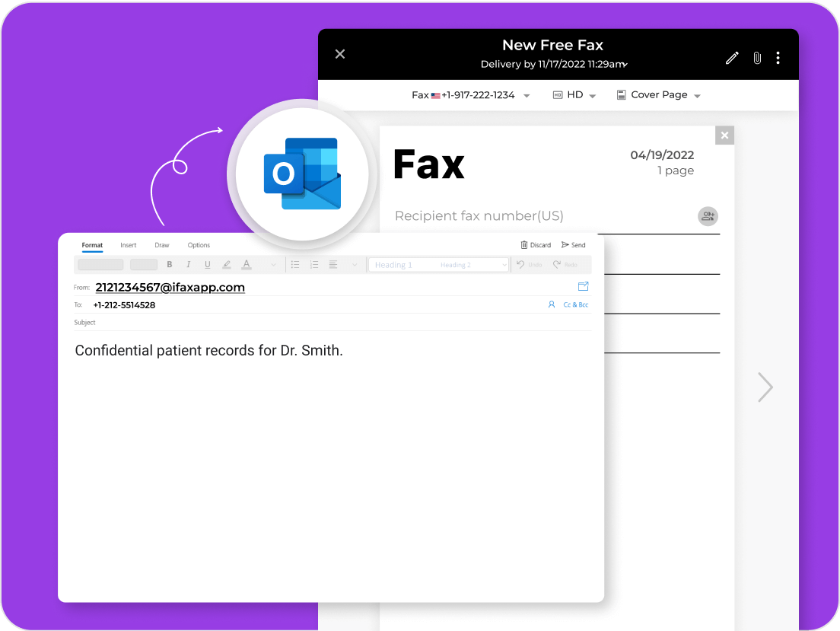Open the three-dot overflow menu
Viewport: 840px width, 631px height.
coord(778,57)
